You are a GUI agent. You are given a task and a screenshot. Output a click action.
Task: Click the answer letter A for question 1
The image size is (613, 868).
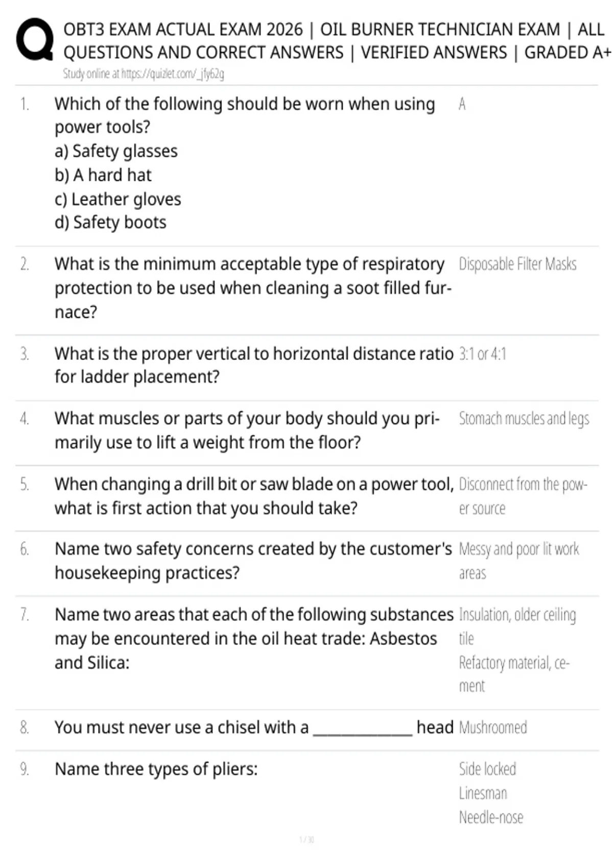462,104
